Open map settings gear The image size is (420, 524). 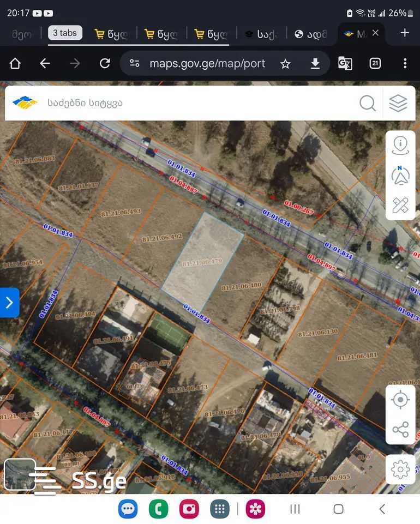pos(400,469)
